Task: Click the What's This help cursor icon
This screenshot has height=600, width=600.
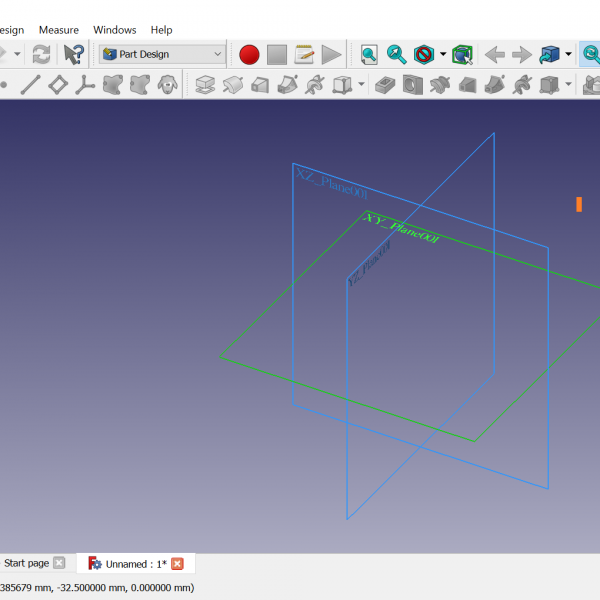Action: [74, 54]
